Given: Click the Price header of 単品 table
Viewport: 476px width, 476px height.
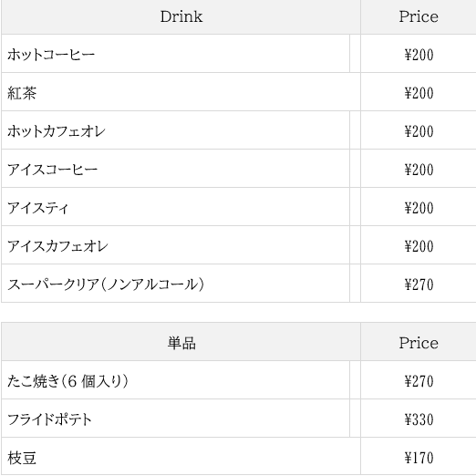Looking at the screenshot, I should (x=419, y=343).
